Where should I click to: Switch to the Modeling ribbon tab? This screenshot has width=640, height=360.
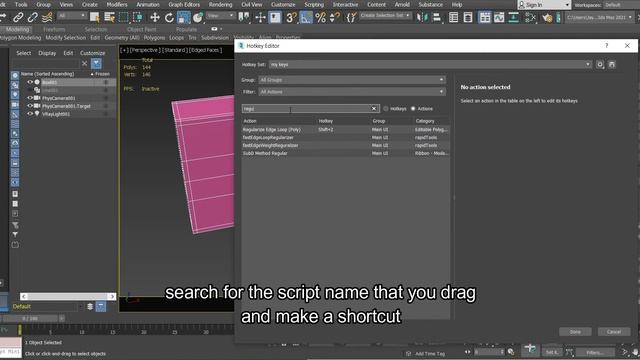click(x=17, y=29)
